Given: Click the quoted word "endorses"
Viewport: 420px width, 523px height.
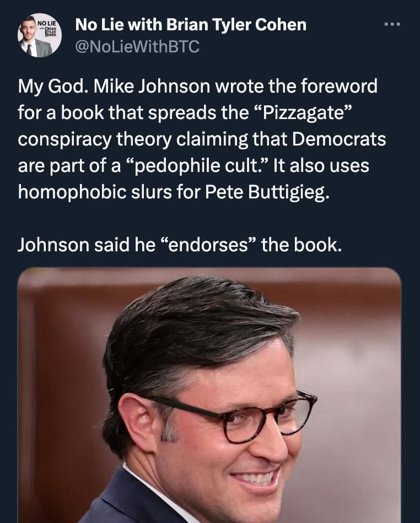Looking at the screenshot, I should 208,245.
